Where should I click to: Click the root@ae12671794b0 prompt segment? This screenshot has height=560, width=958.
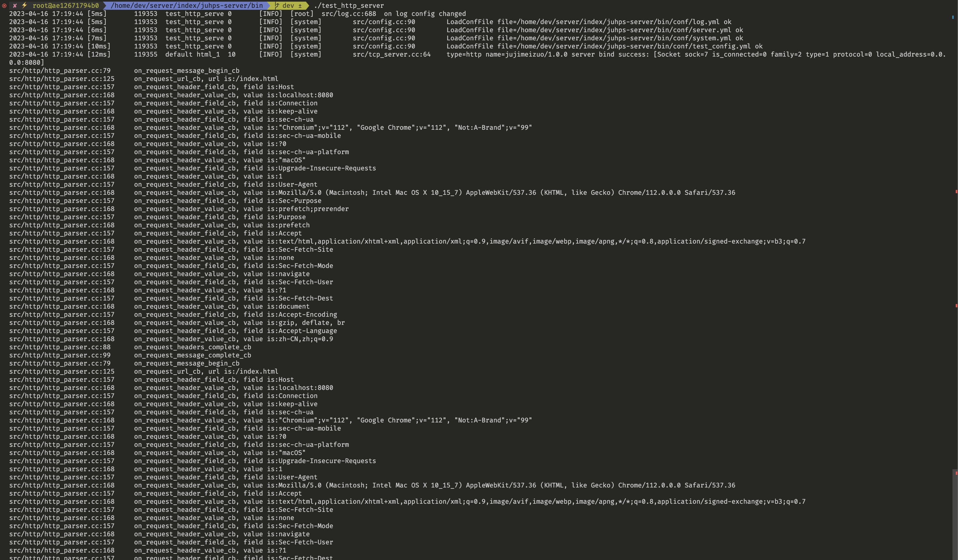(x=66, y=6)
